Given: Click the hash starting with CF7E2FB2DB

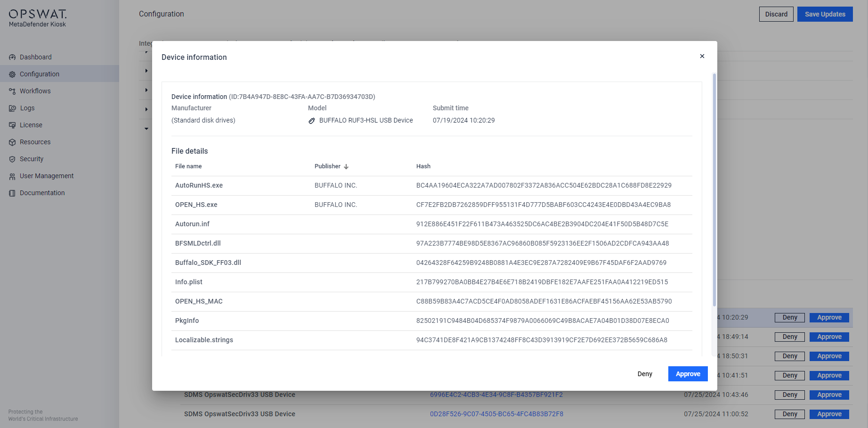Looking at the screenshot, I should click(x=544, y=205).
